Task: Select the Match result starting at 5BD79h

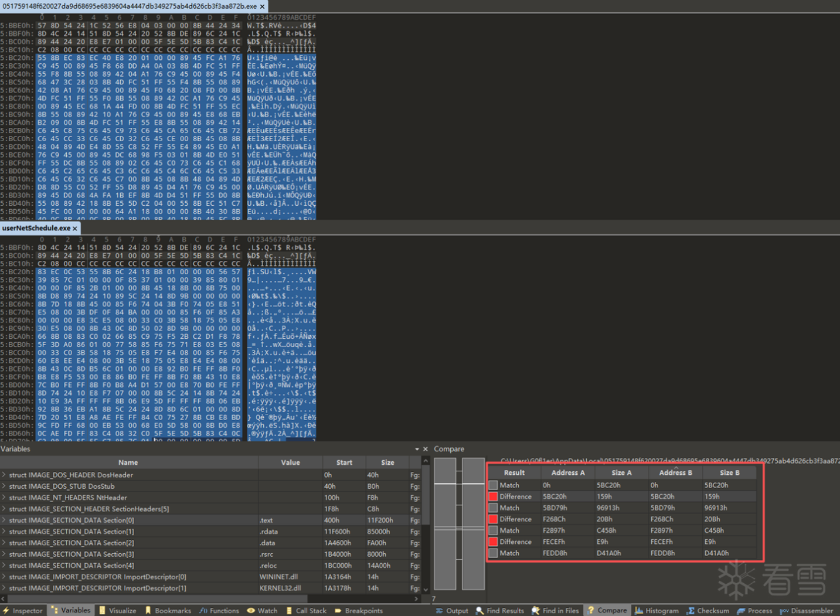Action: click(x=622, y=508)
